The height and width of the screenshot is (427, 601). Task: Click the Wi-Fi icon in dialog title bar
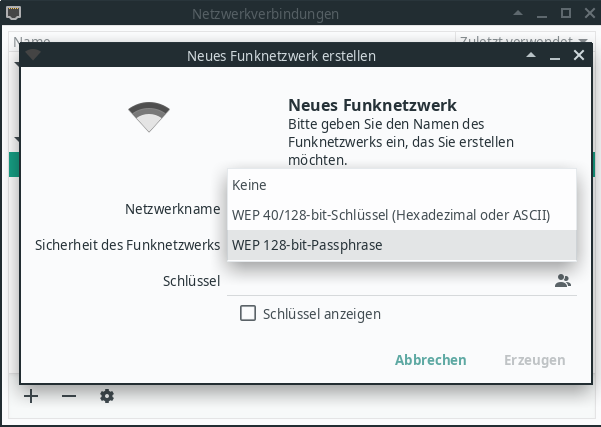(x=33, y=56)
